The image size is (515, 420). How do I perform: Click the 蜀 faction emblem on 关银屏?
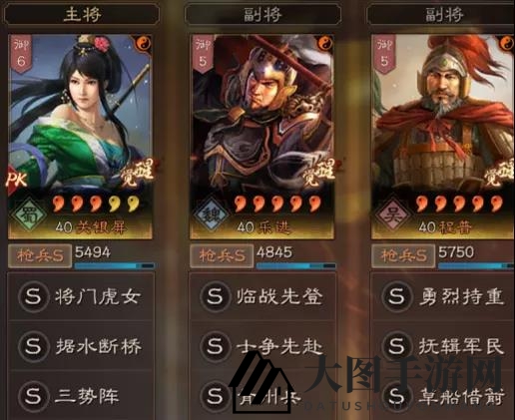point(29,214)
